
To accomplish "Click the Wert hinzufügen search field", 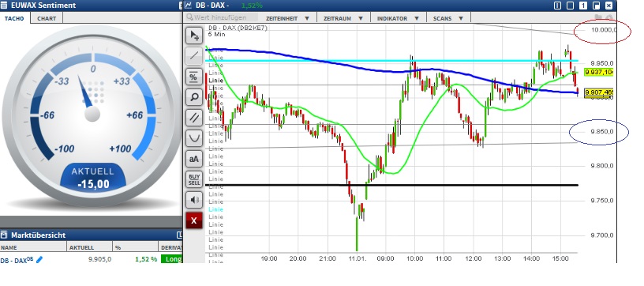I will pos(221,17).
